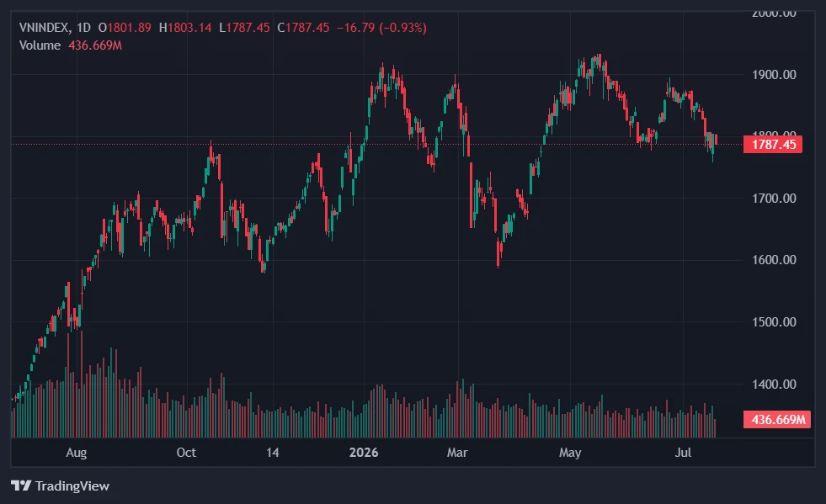Click the Jul time axis label
This screenshot has height=504, width=826.
click(x=683, y=453)
